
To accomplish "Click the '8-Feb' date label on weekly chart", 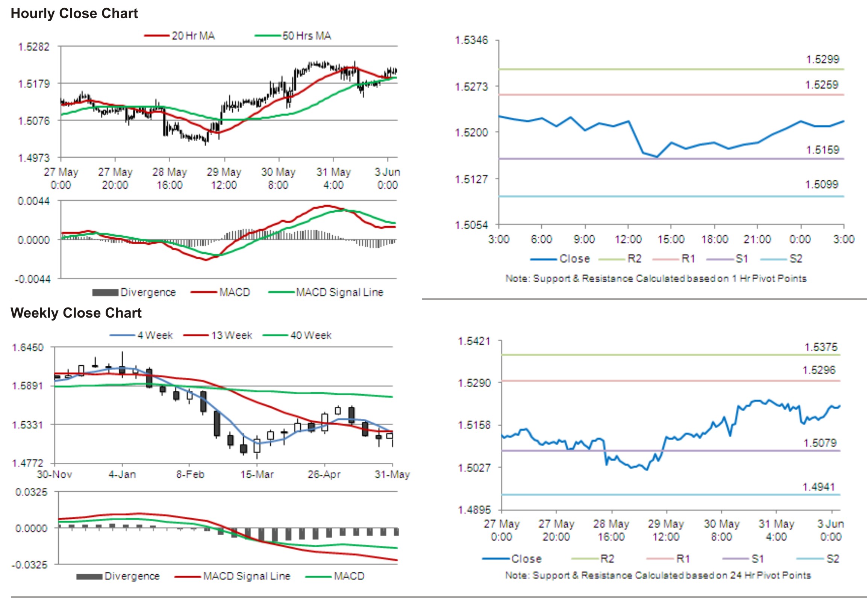I will pyautogui.click(x=190, y=474).
